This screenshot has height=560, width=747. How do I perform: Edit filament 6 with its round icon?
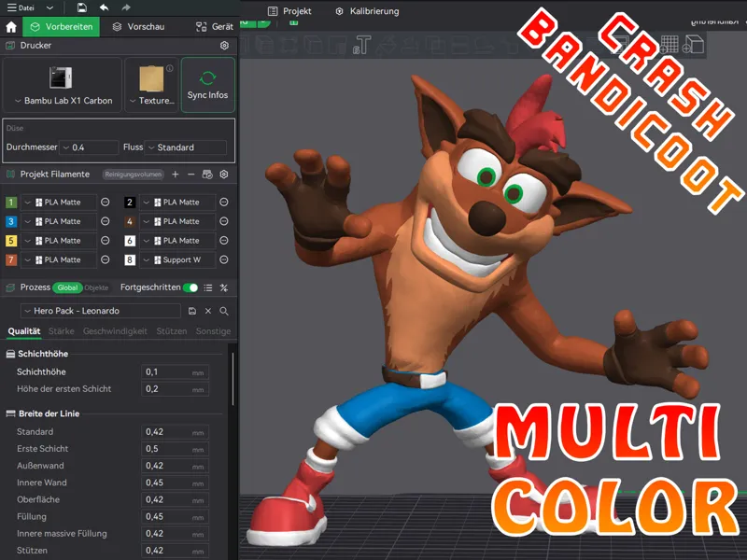click(x=224, y=241)
